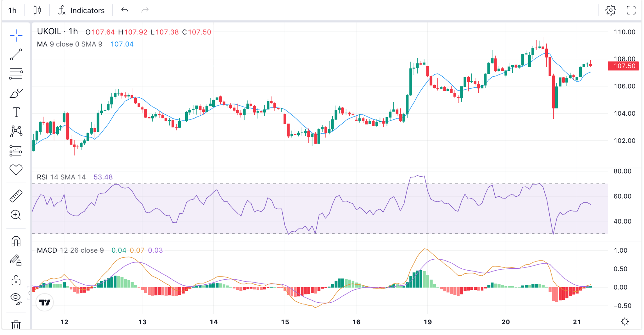Open the 1h timeframe selector
This screenshot has height=335, width=644.
pyautogui.click(x=12, y=10)
